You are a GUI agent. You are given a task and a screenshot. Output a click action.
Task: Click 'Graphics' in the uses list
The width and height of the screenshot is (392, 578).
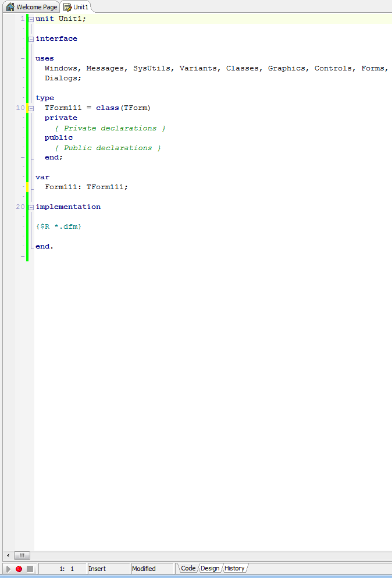286,68
